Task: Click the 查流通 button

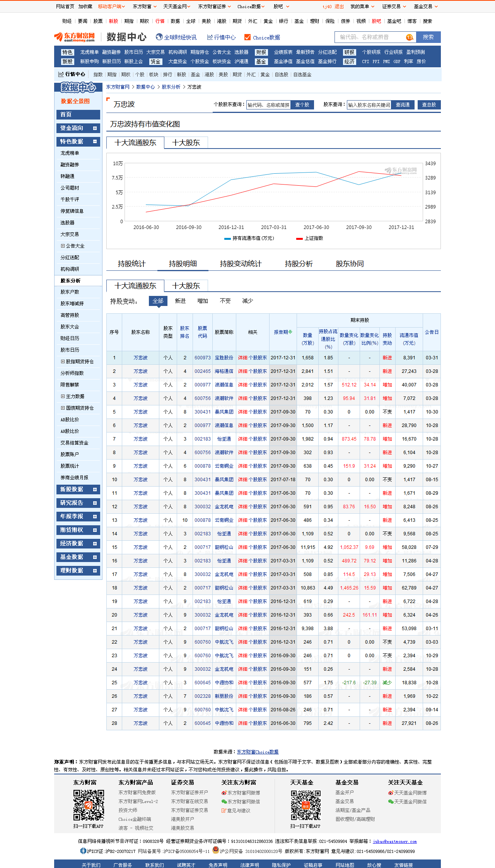Action: (403, 105)
